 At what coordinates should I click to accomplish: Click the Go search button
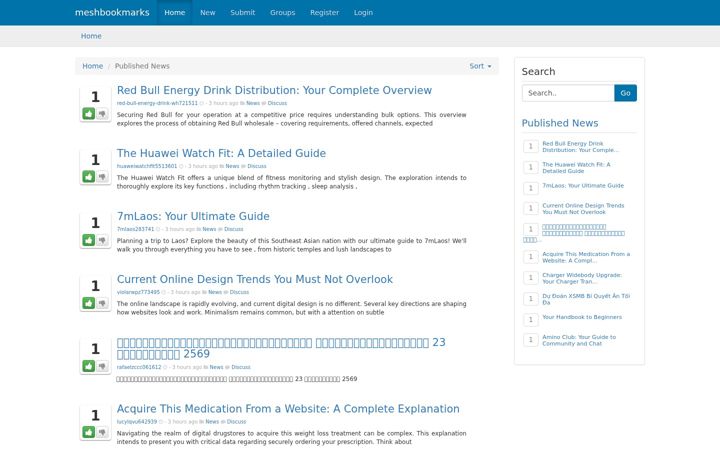click(625, 93)
